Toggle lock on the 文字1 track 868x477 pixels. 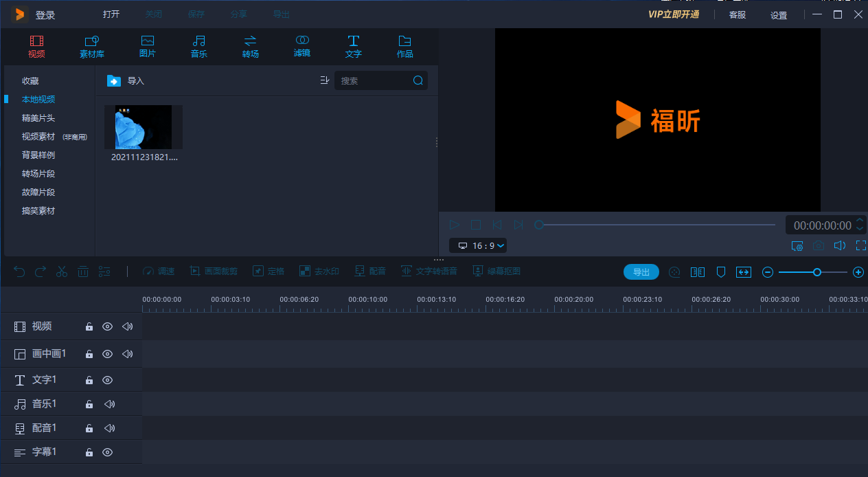tap(89, 380)
